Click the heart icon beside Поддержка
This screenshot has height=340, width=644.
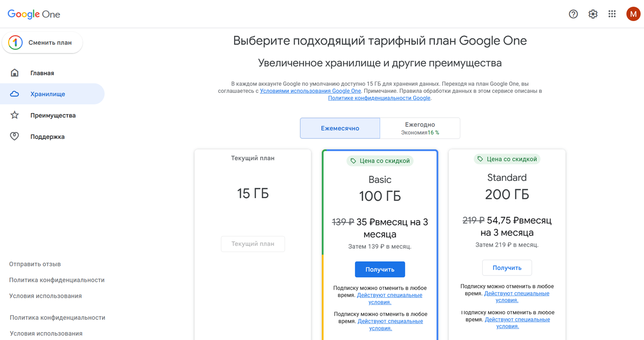point(15,136)
